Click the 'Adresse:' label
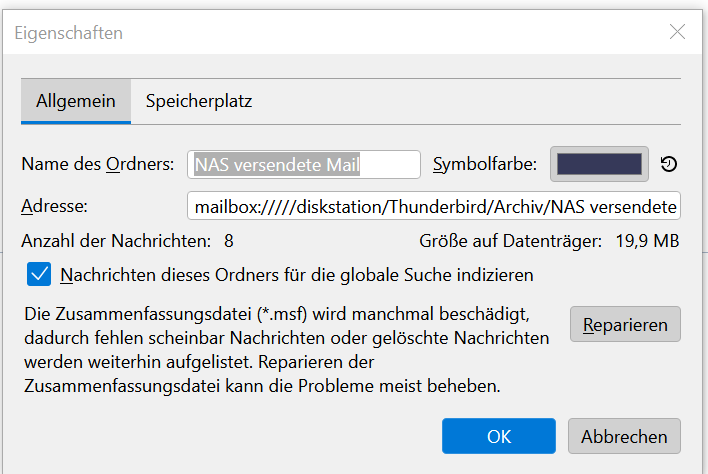Screen dimensions: 708x474 coord(55,207)
